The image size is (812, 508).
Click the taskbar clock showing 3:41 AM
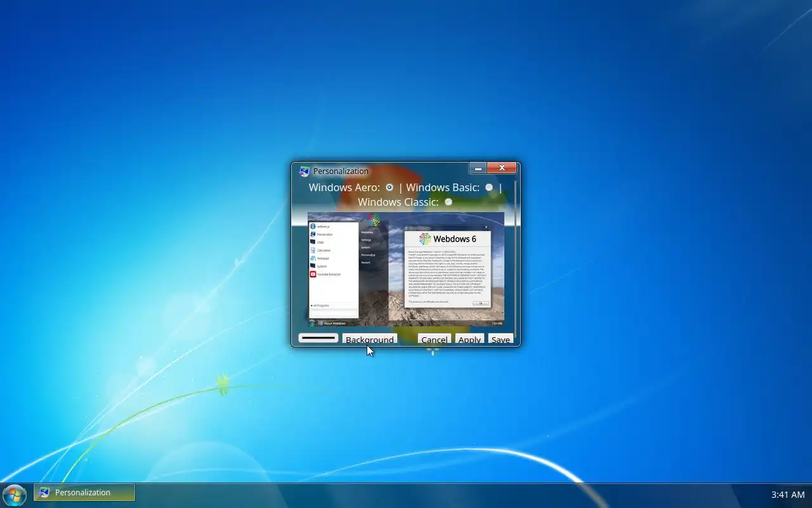[x=788, y=495]
